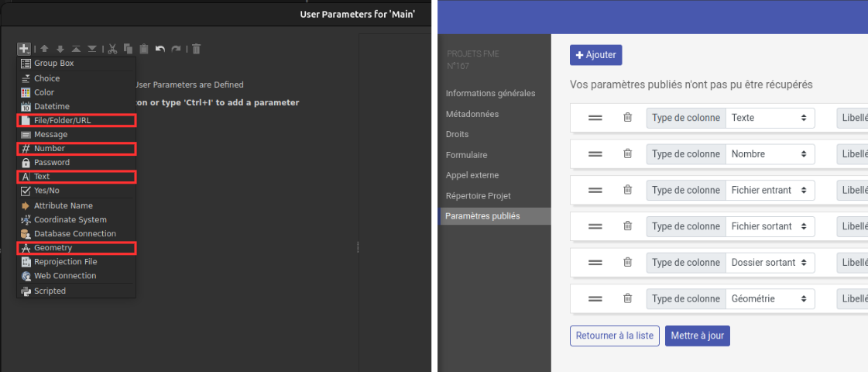Screen dimensions: 868x372
Task: Click the reorder handle of Dossier sortant row
Action: point(595,262)
